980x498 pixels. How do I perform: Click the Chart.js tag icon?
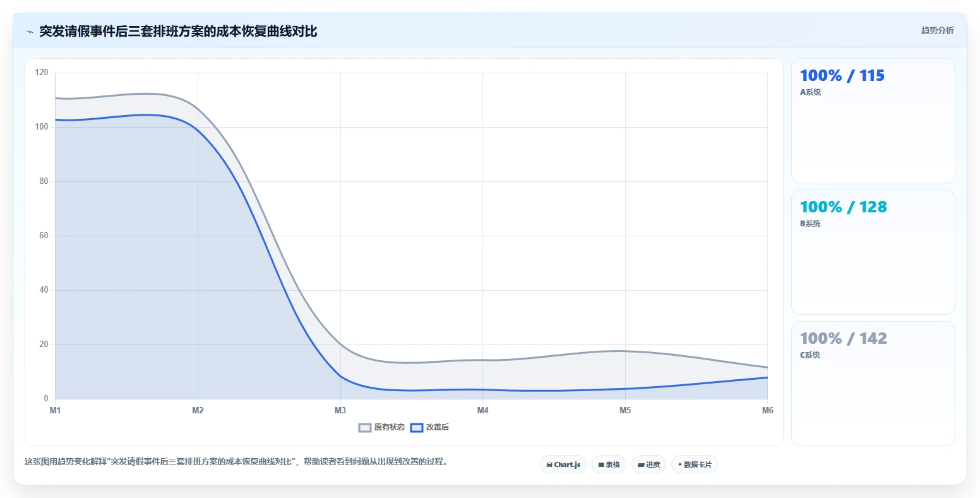(549, 465)
